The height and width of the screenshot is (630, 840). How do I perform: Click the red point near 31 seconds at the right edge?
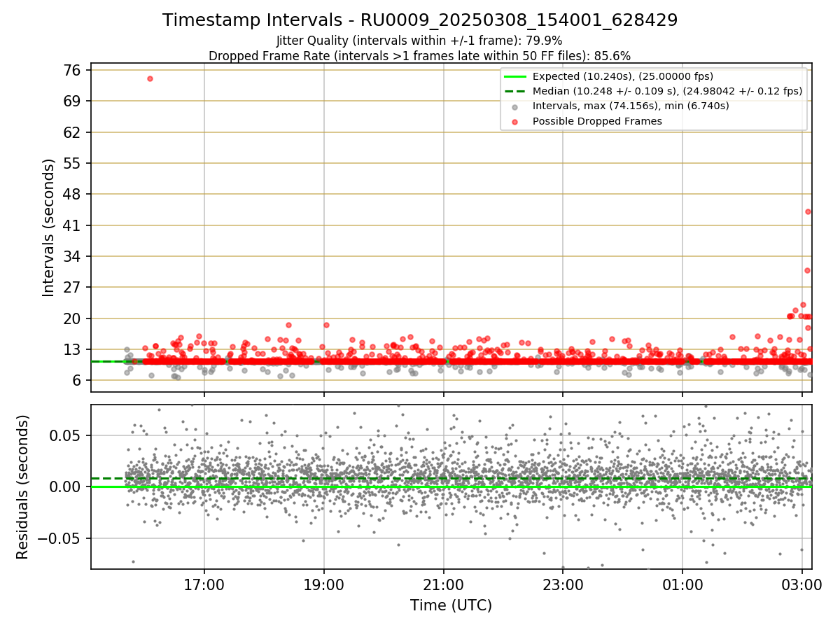tap(807, 270)
